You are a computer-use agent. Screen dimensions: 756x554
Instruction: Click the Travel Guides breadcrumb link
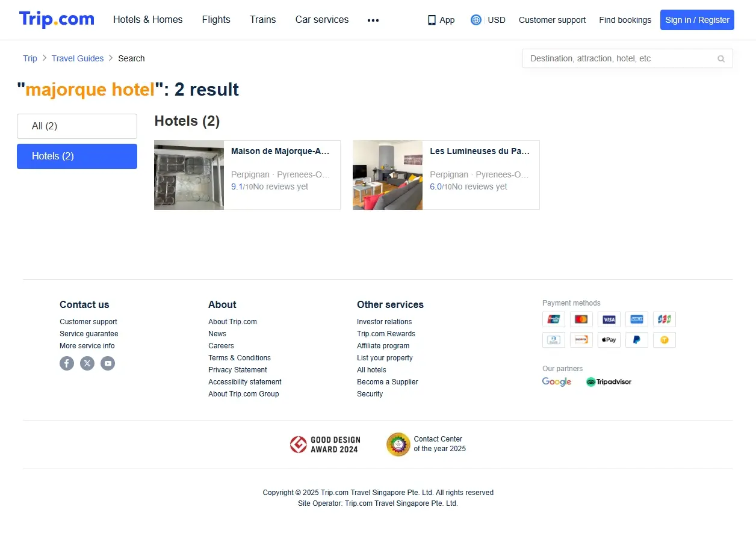click(x=78, y=58)
